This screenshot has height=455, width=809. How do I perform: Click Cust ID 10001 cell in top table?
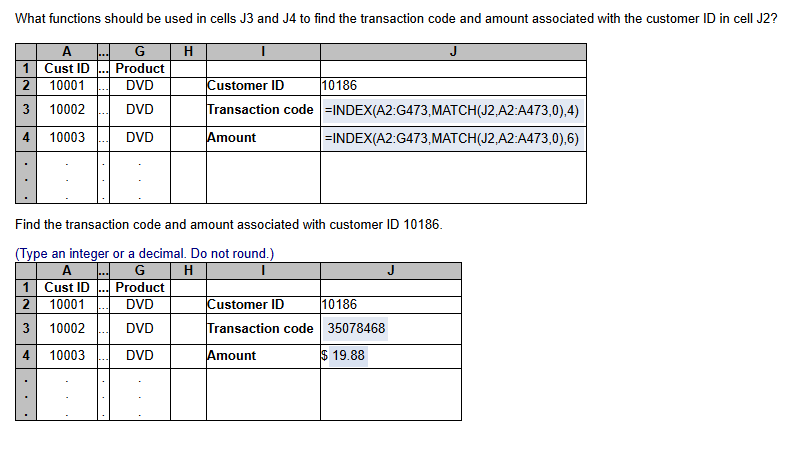tap(67, 86)
